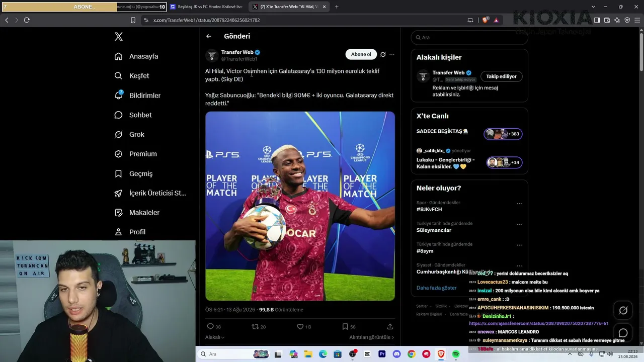Open the SADECE BEŞİKTAŞ live space
The width and height of the screenshot is (644, 362).
point(469,134)
